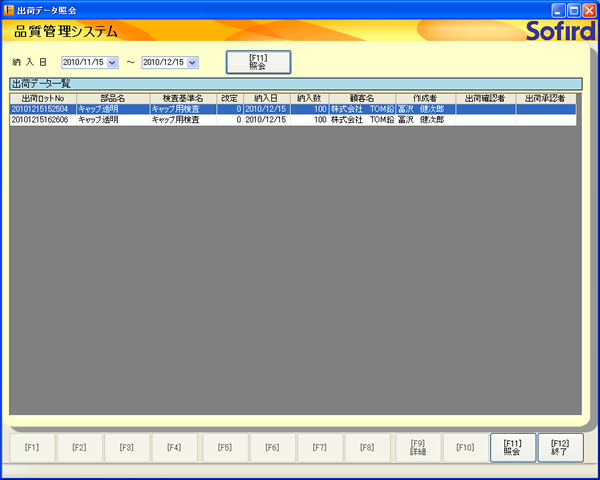The image size is (600, 480).
Task: Open the 出荷データ照会 title bar icon menu
Action: coord(9,9)
